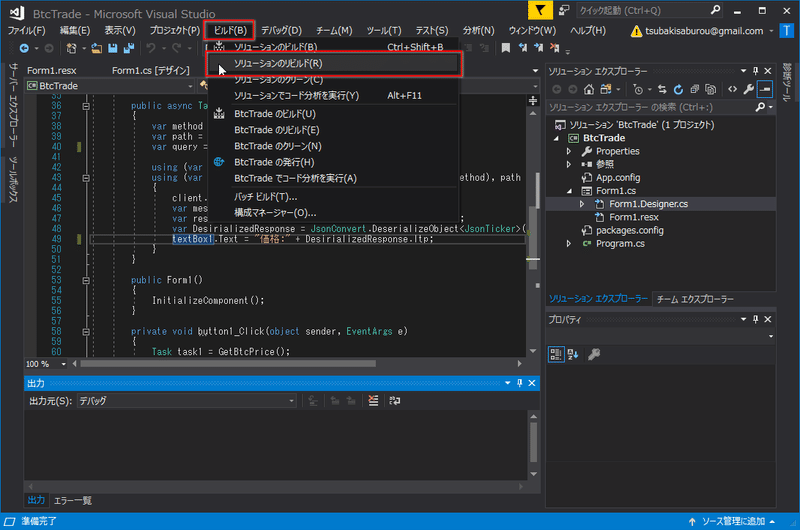Switch to the Form1.resx tab

[x=52, y=70]
